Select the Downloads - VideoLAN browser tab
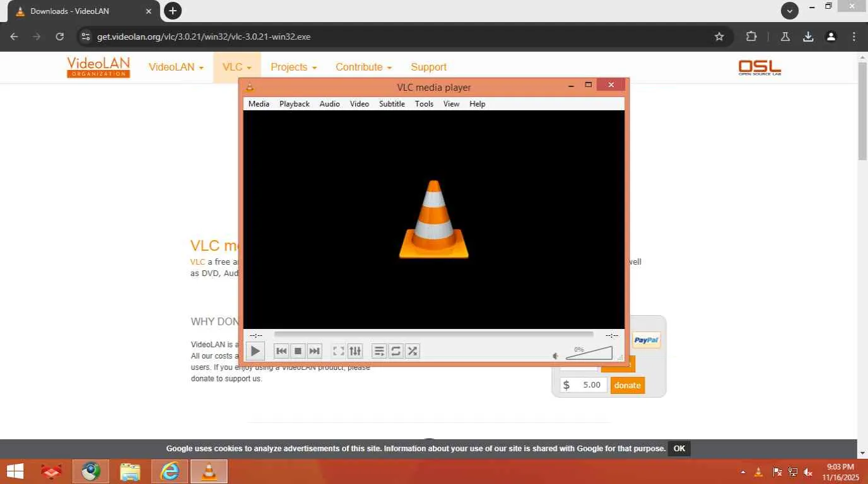 pyautogui.click(x=83, y=11)
